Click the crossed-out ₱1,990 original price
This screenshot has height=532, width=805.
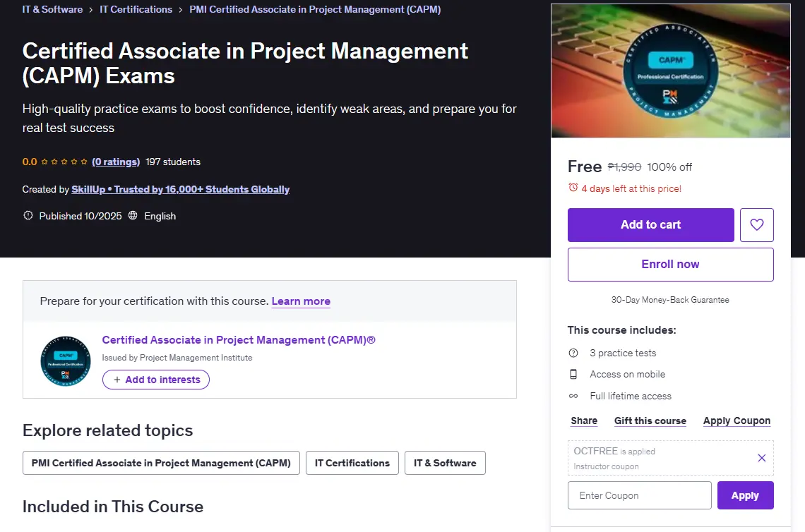click(x=624, y=167)
